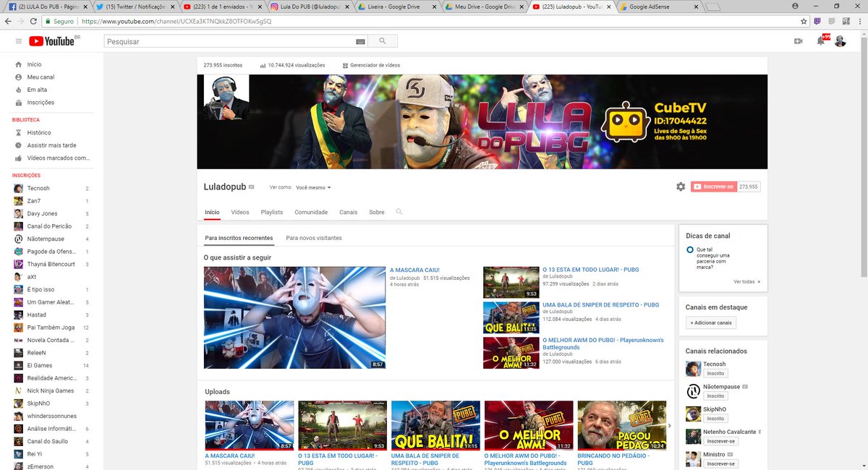Click the large featured video thumbnail
Screen dimensions: 868x470
pos(294,317)
